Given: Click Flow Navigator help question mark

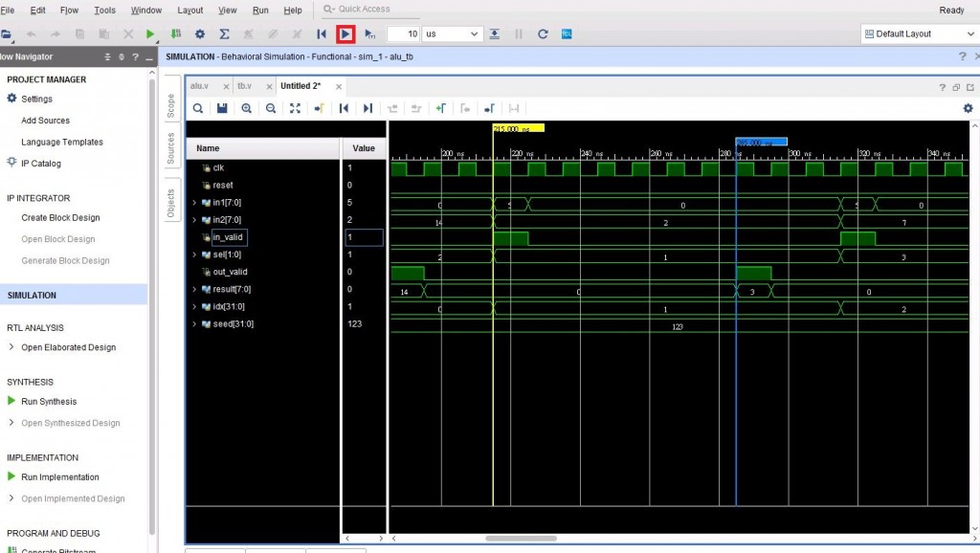Looking at the screenshot, I should click(x=135, y=56).
